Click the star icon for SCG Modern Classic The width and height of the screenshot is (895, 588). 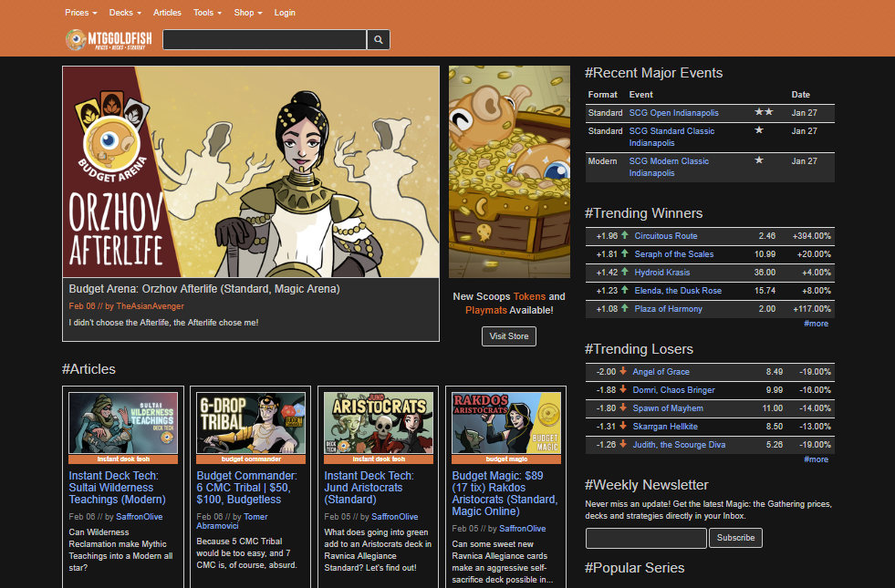click(759, 160)
